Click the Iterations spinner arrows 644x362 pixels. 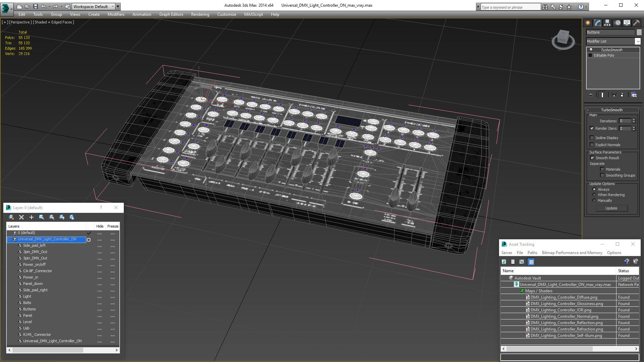coord(634,121)
